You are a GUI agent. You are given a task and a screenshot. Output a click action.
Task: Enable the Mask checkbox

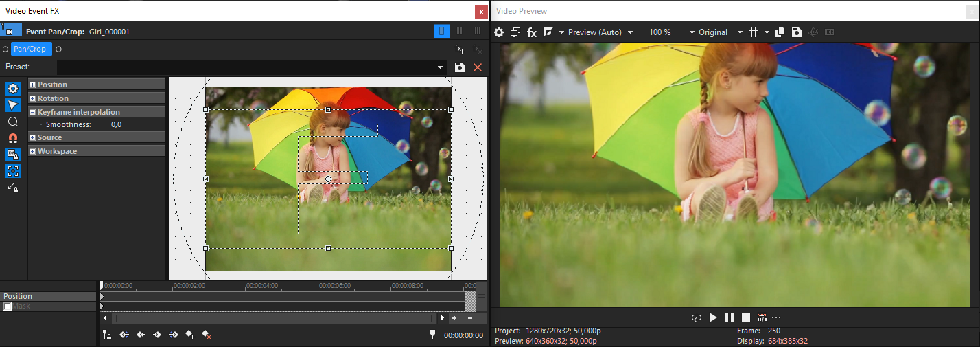click(8, 306)
